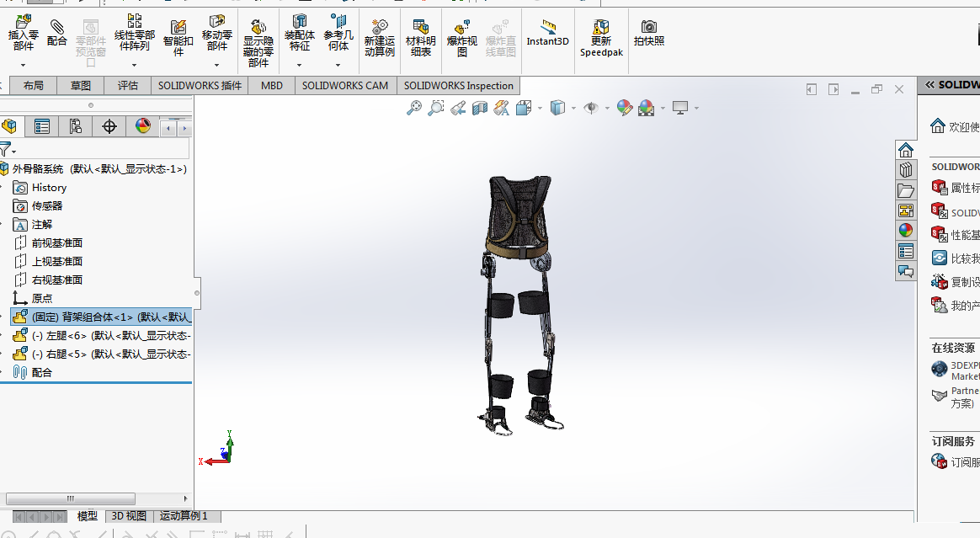Click the filter funnel icon in tree

pos(6,149)
